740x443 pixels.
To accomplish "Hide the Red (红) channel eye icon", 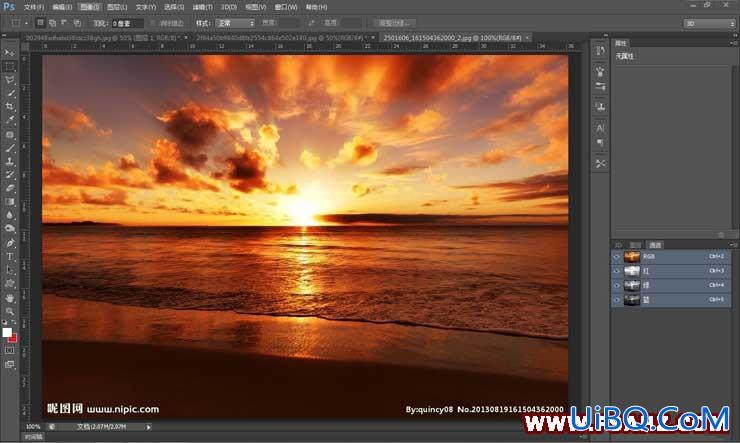I will pos(616,271).
